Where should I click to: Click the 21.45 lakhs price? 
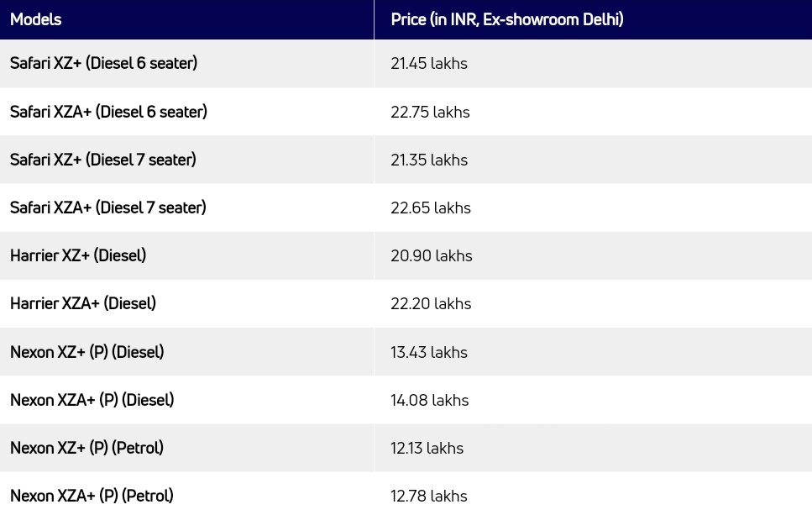click(x=429, y=63)
